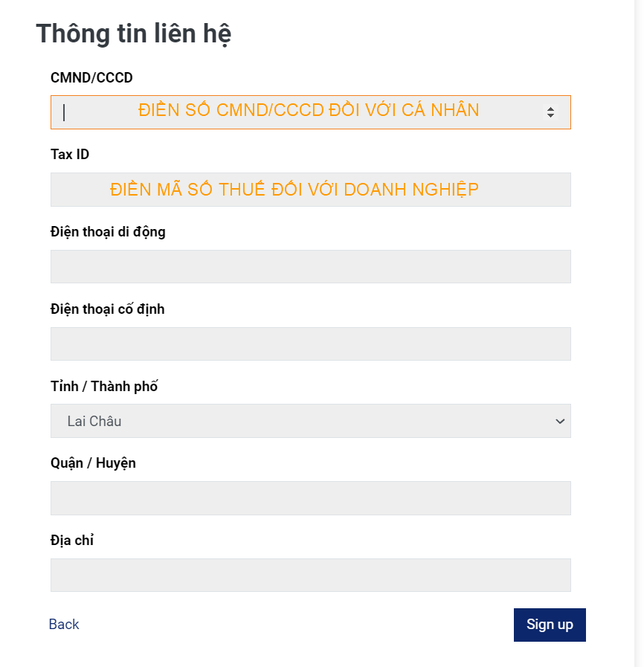
Task: Click the down arrow in CMND/CCCD spinner
Action: click(x=550, y=116)
